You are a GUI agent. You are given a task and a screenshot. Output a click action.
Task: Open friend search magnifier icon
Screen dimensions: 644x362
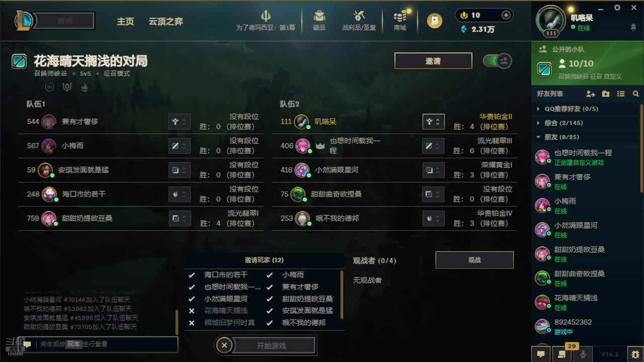click(636, 94)
